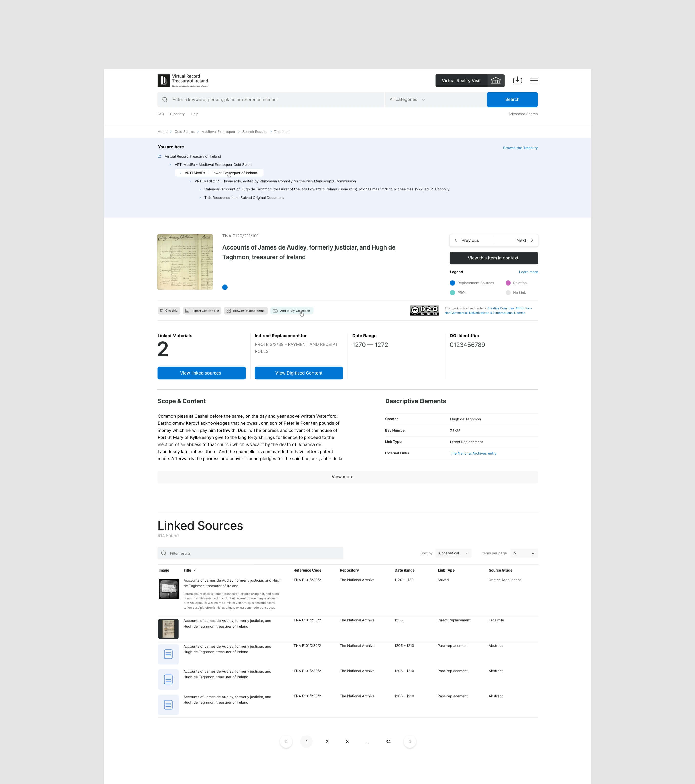Open the Sort by Alphabetical dropdown
695x784 pixels.
tap(453, 553)
